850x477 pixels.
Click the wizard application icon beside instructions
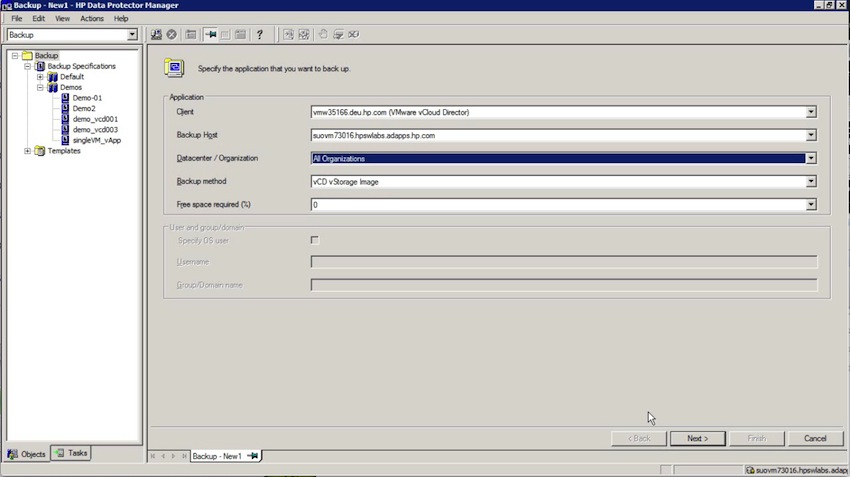174,68
